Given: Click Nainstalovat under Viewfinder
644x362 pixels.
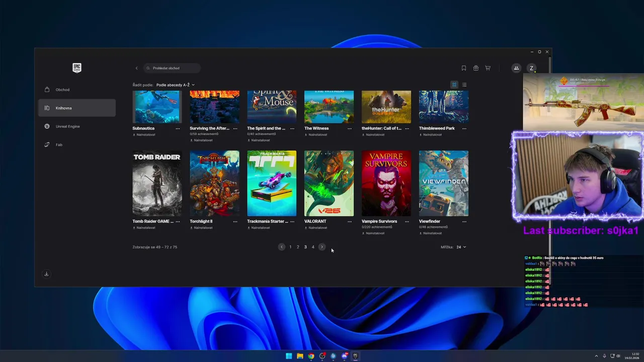Looking at the screenshot, I should (x=431, y=233).
